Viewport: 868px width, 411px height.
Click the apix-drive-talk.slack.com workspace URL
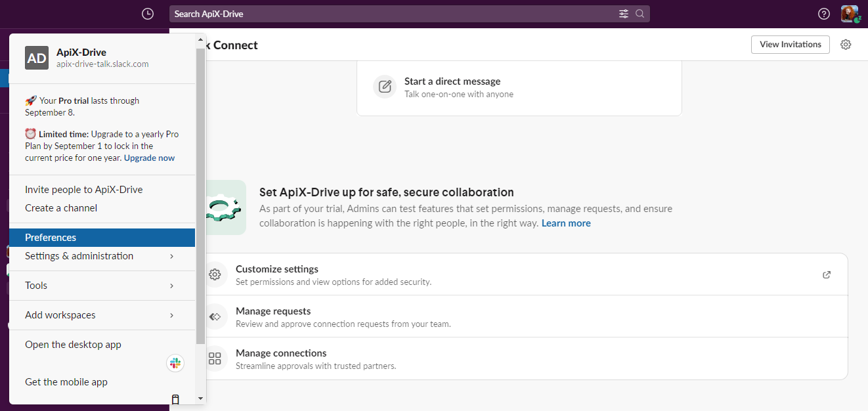(102, 64)
